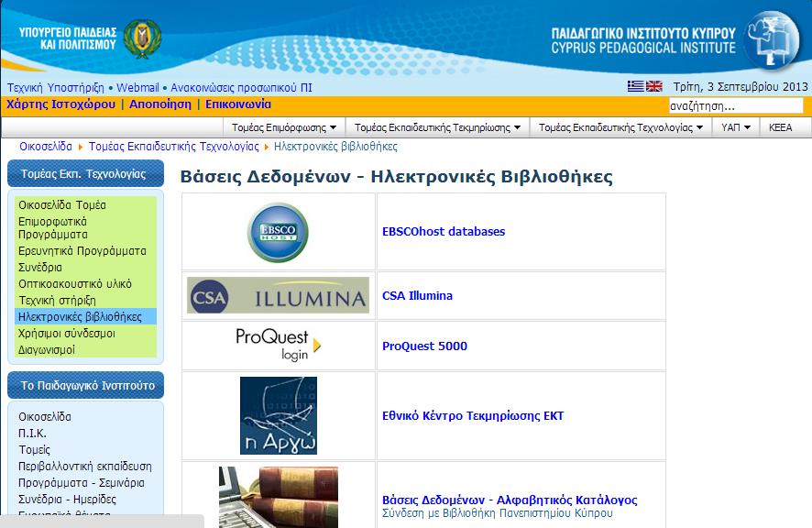Open the ΥΑΠ dropdown menu
This screenshot has height=528, width=812.
736,127
